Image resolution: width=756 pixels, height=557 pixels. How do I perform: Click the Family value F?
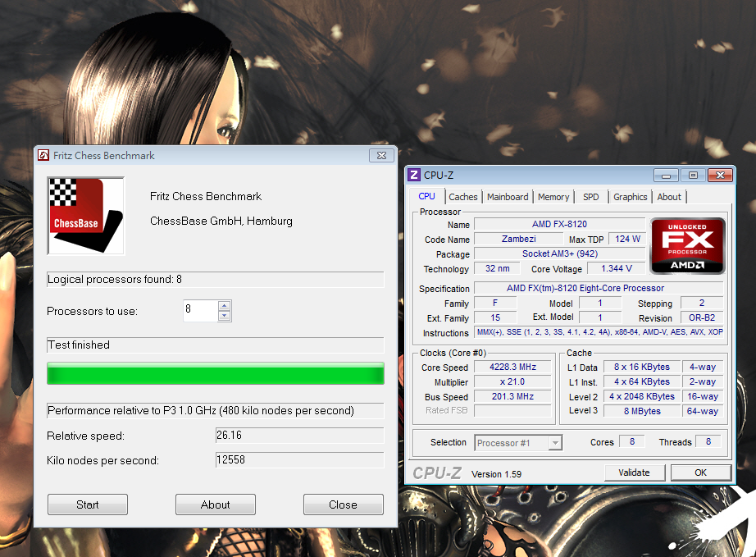pyautogui.click(x=495, y=303)
